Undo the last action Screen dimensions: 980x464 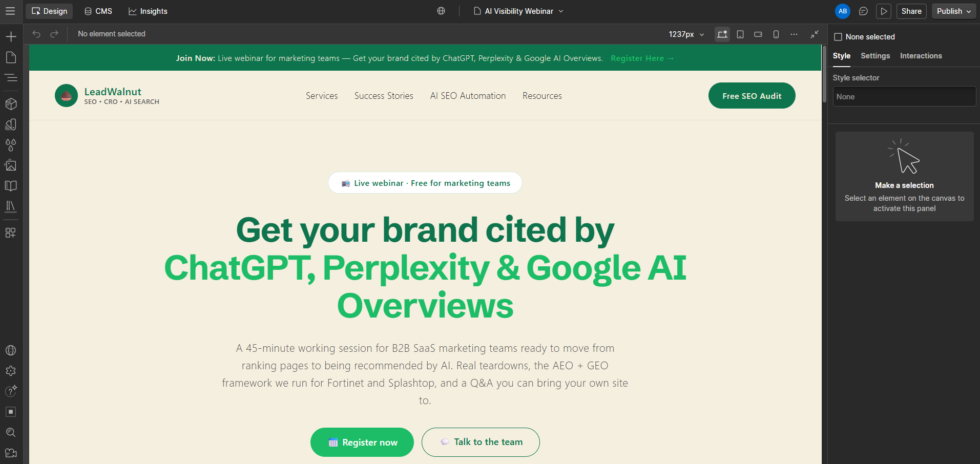click(36, 34)
